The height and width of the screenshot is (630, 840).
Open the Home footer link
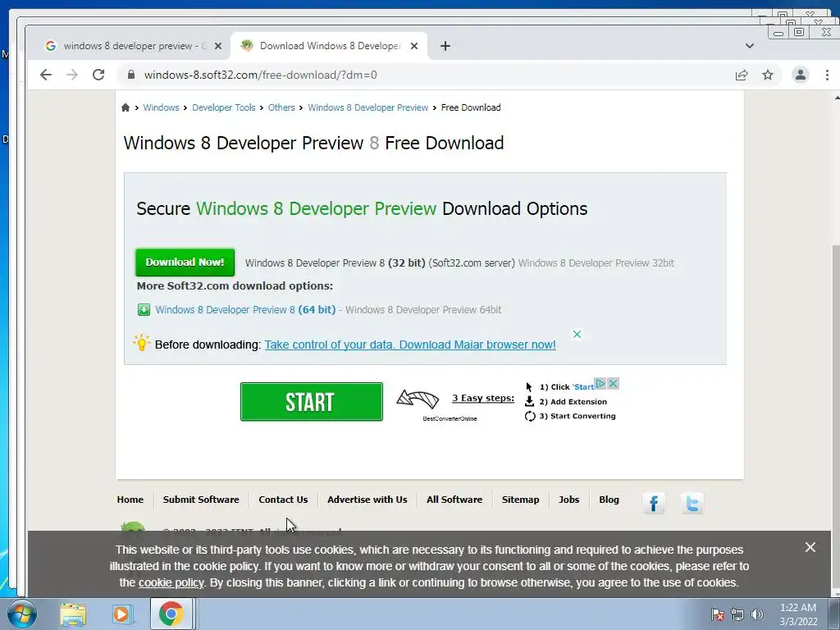coord(130,500)
